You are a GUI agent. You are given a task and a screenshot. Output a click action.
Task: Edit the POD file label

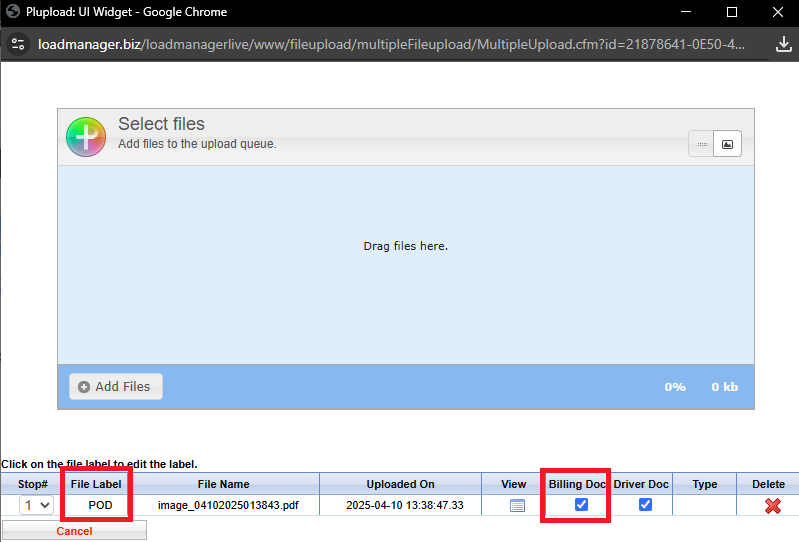pyautogui.click(x=100, y=506)
